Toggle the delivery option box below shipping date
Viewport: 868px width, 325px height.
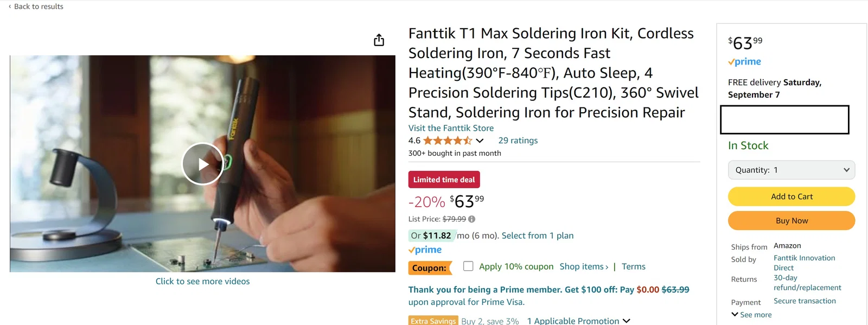point(784,119)
